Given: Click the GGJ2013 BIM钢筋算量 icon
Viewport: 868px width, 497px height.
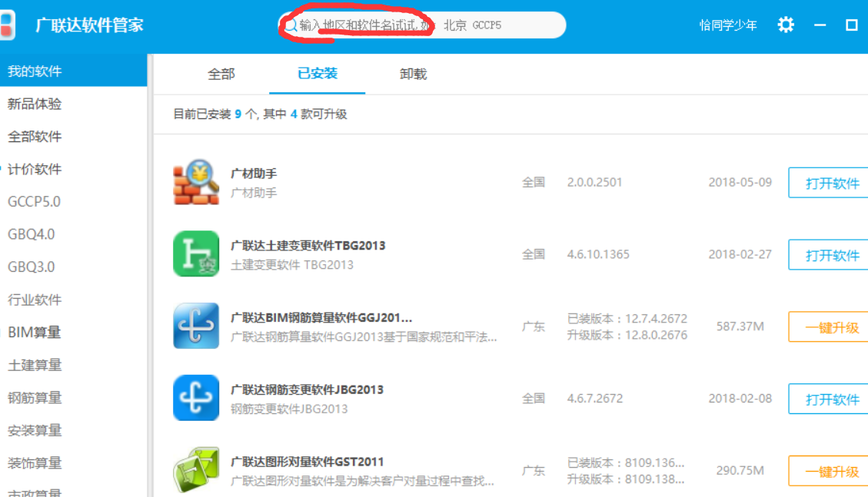Looking at the screenshot, I should point(196,326).
